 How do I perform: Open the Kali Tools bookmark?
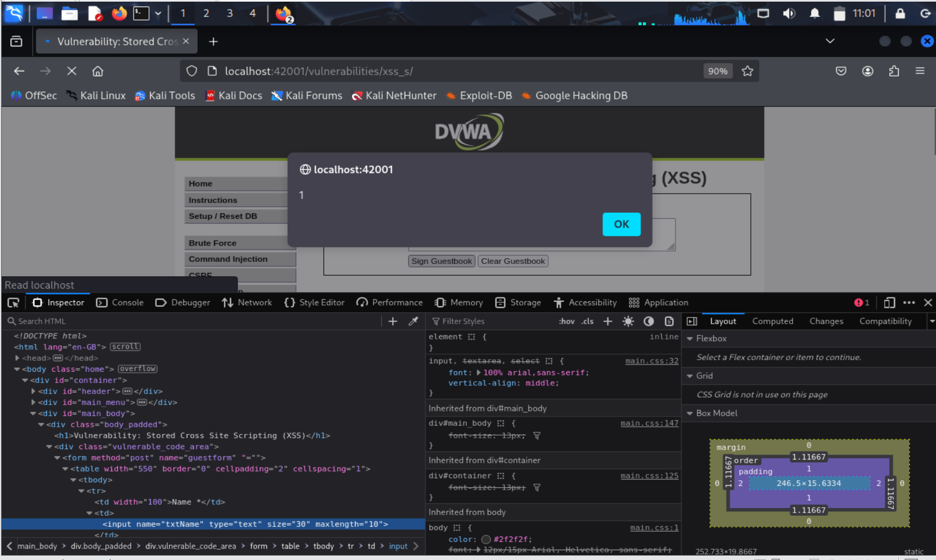tap(165, 96)
